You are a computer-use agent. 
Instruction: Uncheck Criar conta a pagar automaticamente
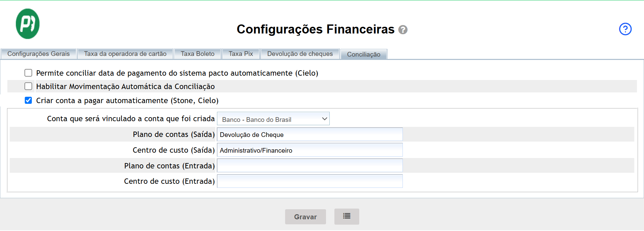point(29,100)
